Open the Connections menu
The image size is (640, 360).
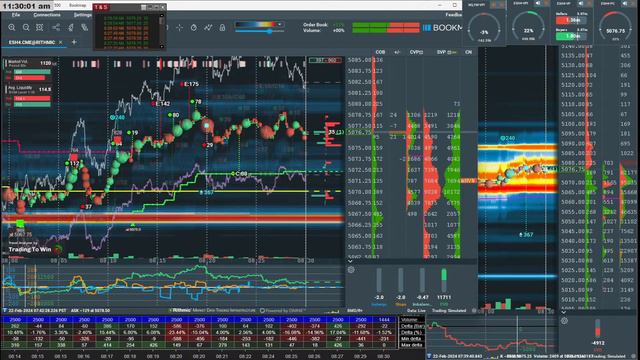click(47, 15)
